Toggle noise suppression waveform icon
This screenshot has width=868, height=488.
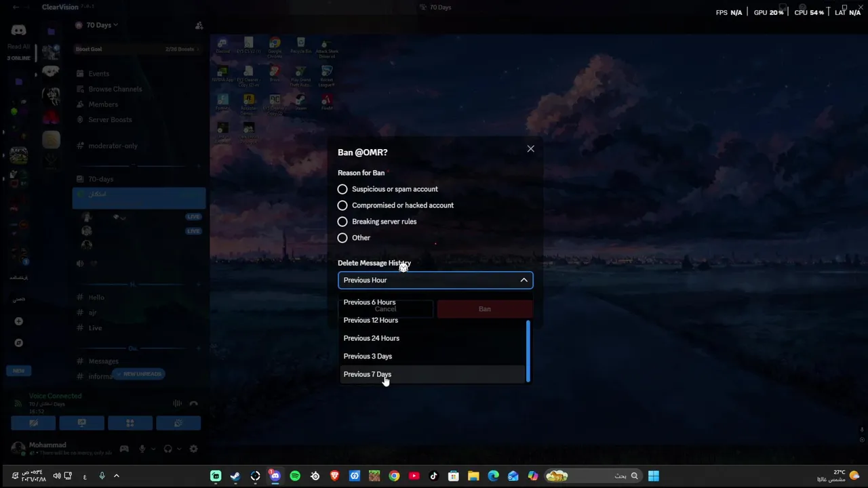(177, 403)
